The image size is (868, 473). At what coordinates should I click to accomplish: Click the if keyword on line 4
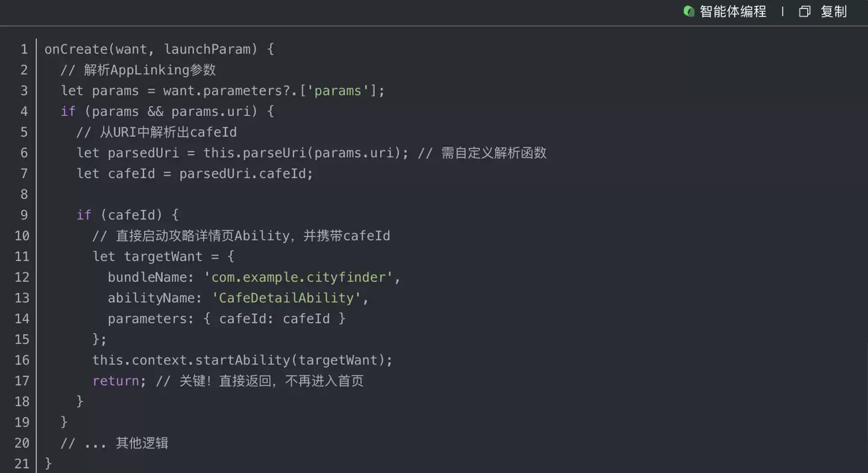[x=68, y=112]
